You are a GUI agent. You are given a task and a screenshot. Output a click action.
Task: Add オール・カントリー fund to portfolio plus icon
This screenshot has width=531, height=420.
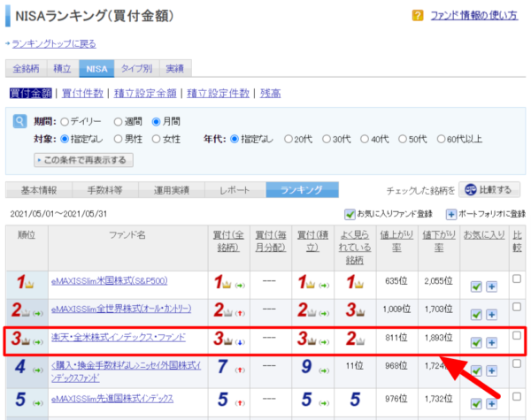click(492, 315)
